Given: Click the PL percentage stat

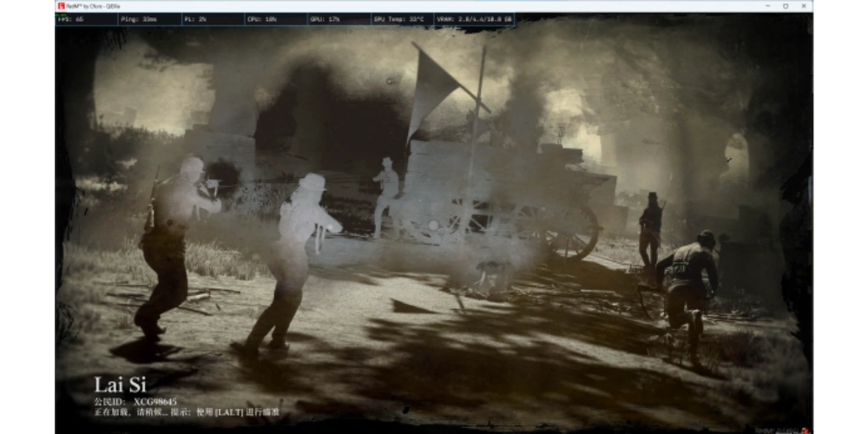Looking at the screenshot, I should click(x=196, y=18).
